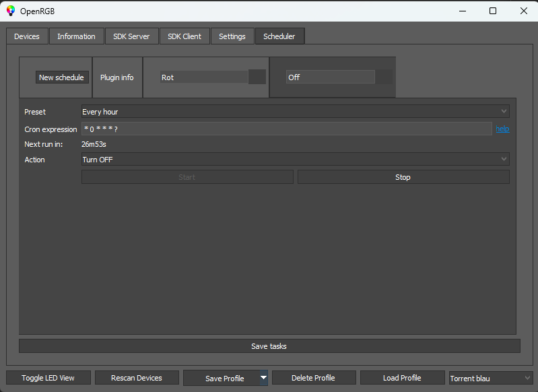
Task: Open the Information tab
Action: (x=76, y=36)
